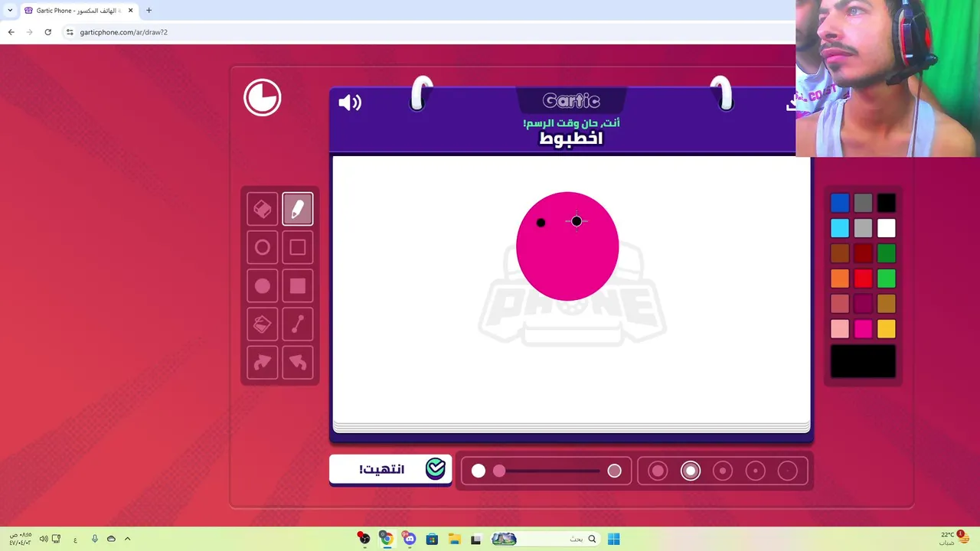Click the pink end circle of opacity slider
Image resolution: width=980 pixels, height=551 pixels.
[614, 471]
